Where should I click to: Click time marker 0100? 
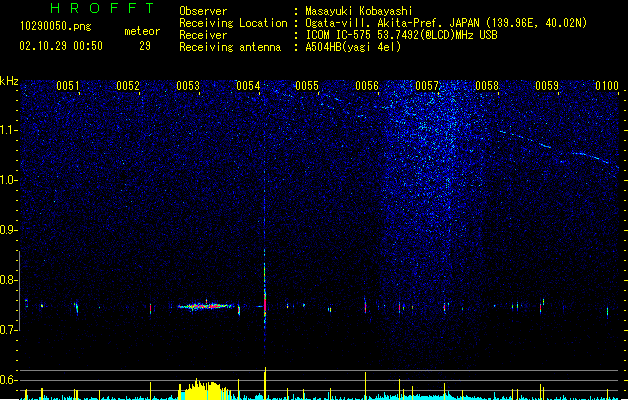pos(607,86)
